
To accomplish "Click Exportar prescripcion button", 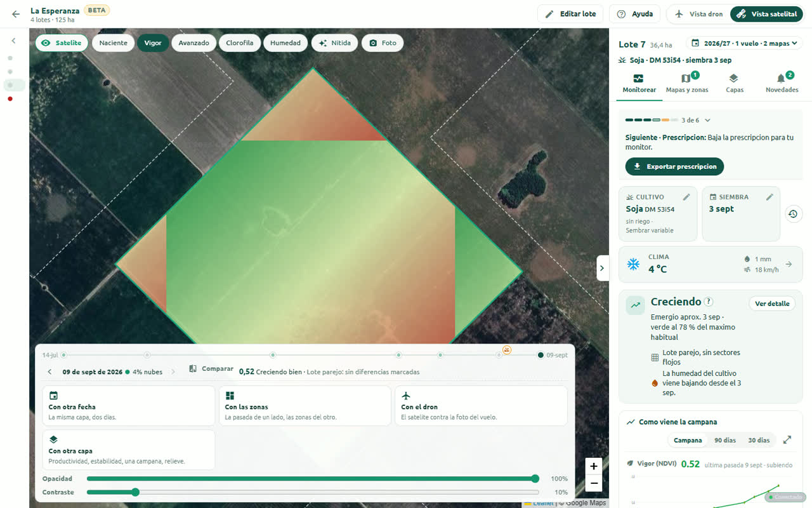I will tap(674, 166).
